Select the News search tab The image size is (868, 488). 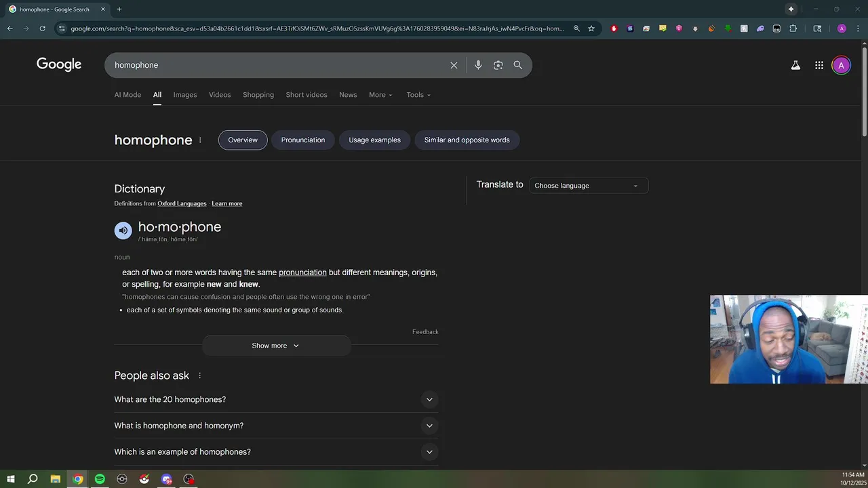pyautogui.click(x=348, y=95)
